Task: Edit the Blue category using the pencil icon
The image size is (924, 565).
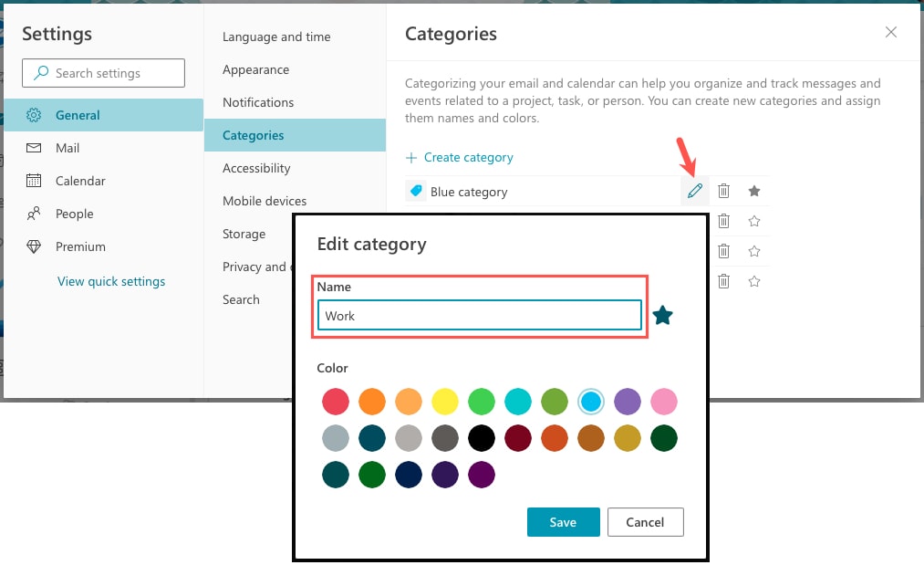Action: (696, 191)
